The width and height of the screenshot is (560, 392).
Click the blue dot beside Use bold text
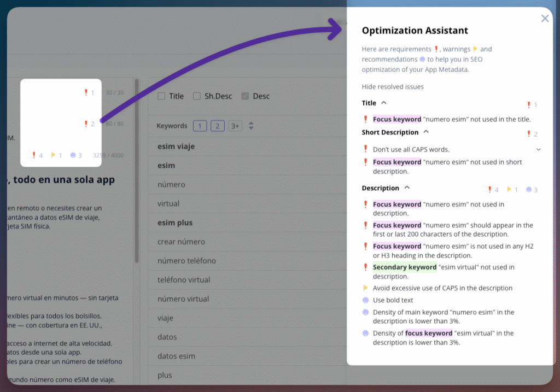tap(365, 300)
